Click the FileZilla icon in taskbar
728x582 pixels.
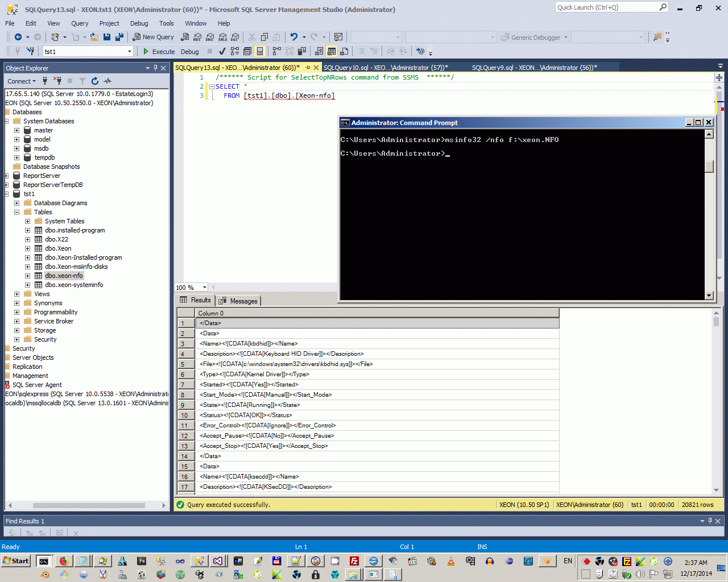(x=354, y=561)
